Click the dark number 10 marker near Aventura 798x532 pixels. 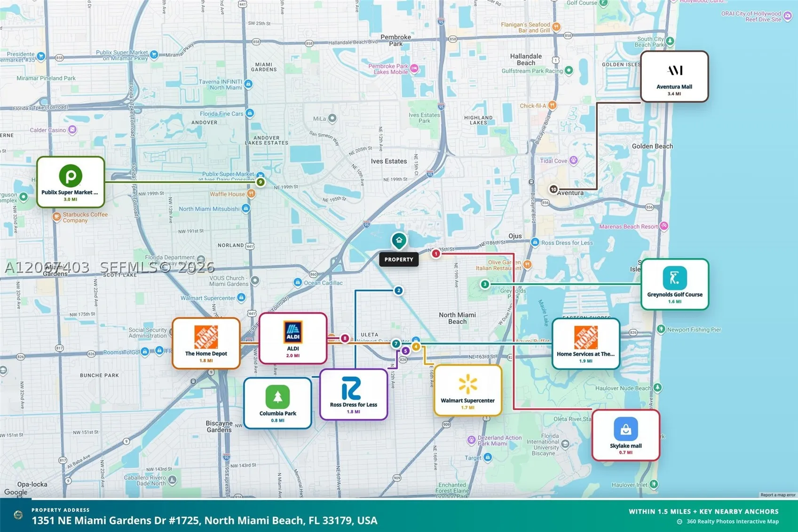pyautogui.click(x=553, y=189)
